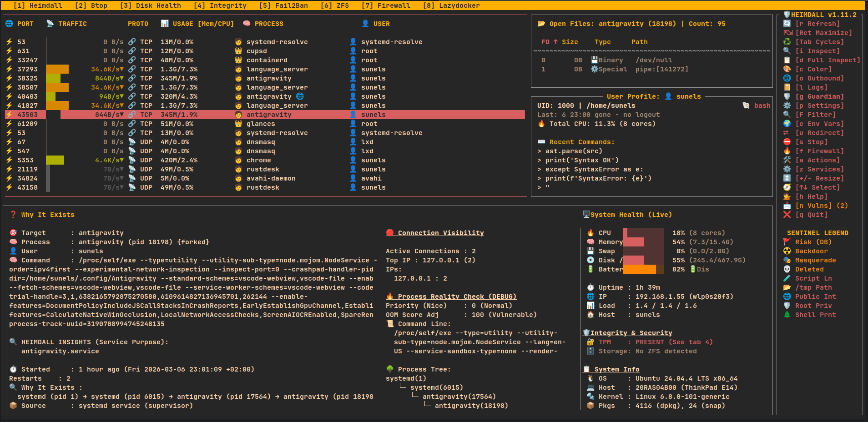Go to the [5] Fail2Ban tab
This screenshot has width=868, height=422.
[x=283, y=5]
